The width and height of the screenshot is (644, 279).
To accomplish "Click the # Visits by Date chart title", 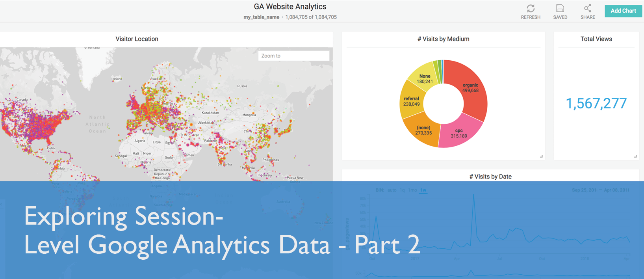I will 490,177.
